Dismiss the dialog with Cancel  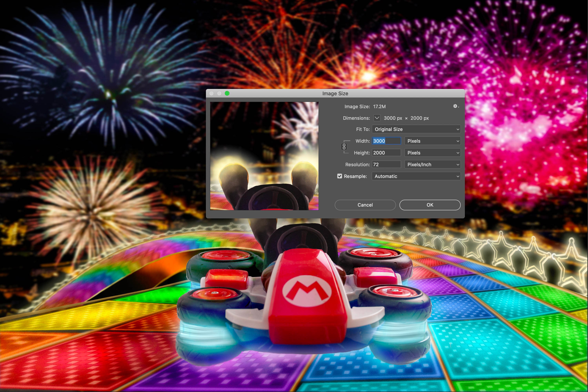(x=365, y=205)
